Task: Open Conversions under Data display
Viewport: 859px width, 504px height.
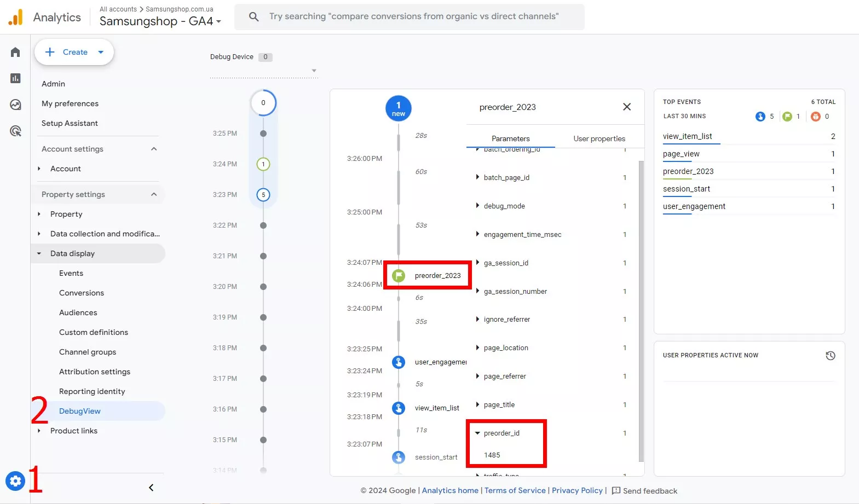Action: pyautogui.click(x=82, y=293)
